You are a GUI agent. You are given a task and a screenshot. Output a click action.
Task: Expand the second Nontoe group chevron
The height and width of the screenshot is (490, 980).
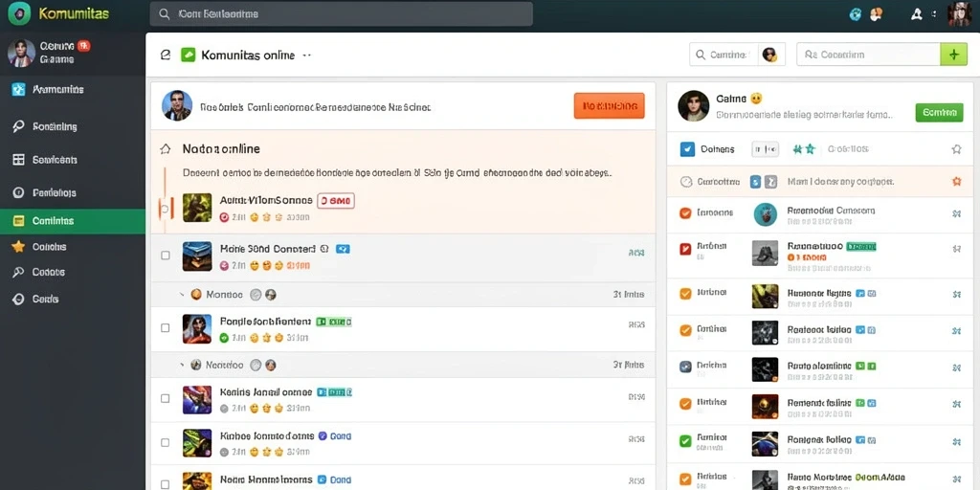point(182,364)
